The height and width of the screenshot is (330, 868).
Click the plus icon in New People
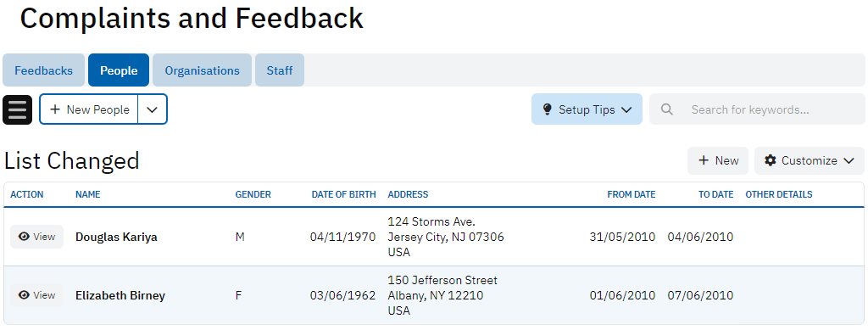pyautogui.click(x=55, y=109)
